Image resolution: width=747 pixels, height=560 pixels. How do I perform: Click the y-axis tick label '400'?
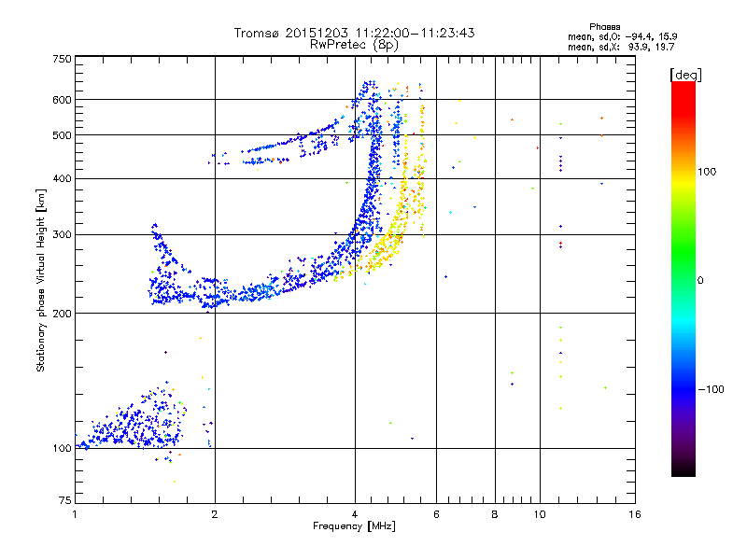63,178
